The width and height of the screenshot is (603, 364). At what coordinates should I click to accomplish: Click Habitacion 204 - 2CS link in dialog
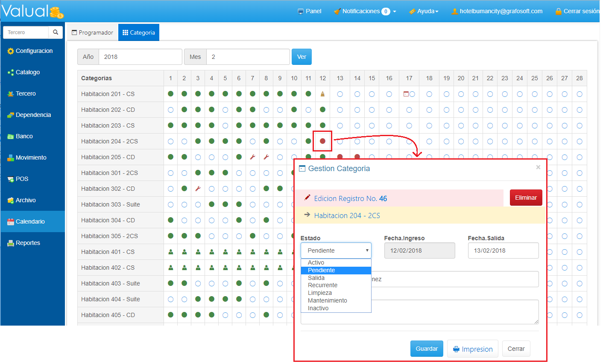(347, 215)
